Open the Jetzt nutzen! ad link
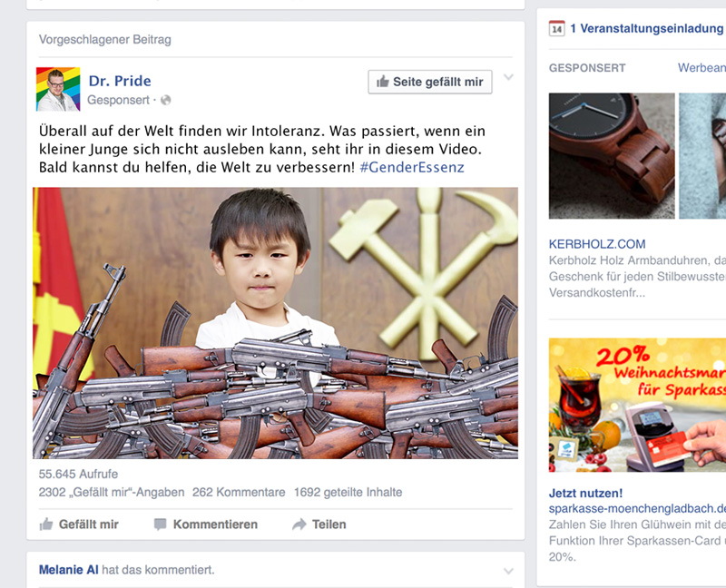This screenshot has height=588, width=726. tap(585, 493)
